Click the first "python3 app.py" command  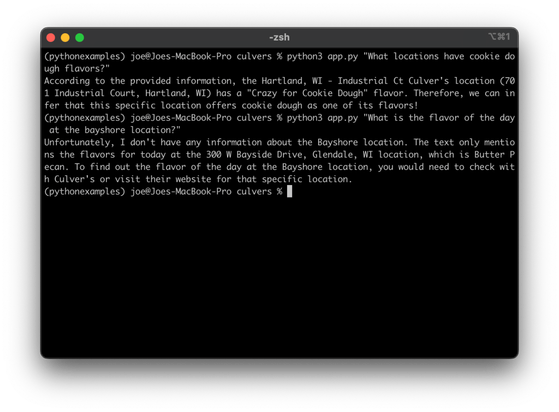pyautogui.click(x=322, y=56)
